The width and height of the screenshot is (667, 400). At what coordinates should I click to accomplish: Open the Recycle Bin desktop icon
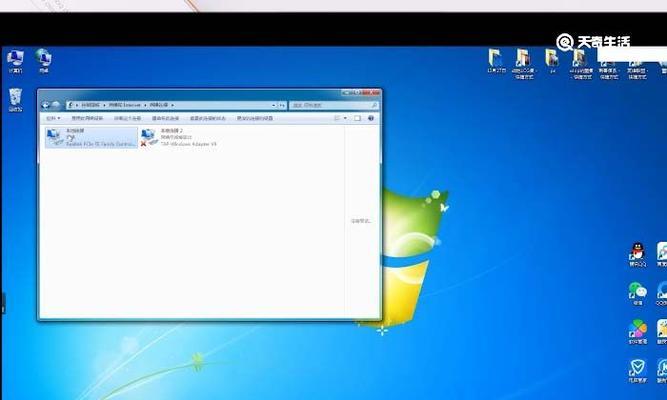(15, 100)
